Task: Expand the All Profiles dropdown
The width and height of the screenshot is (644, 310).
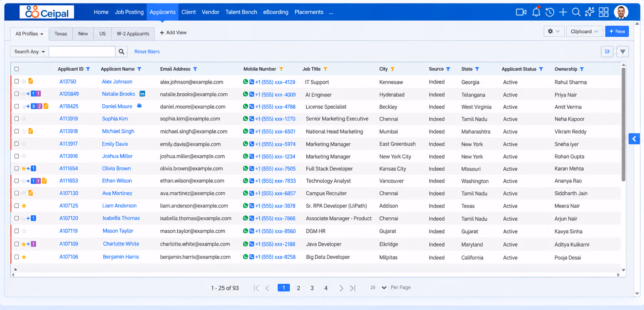Action: point(30,33)
